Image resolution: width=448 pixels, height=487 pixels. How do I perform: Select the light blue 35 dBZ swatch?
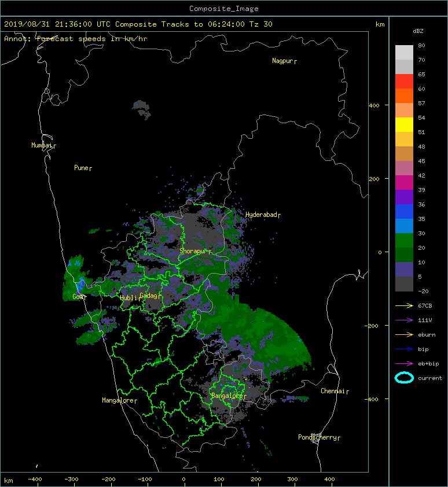[x=404, y=226]
